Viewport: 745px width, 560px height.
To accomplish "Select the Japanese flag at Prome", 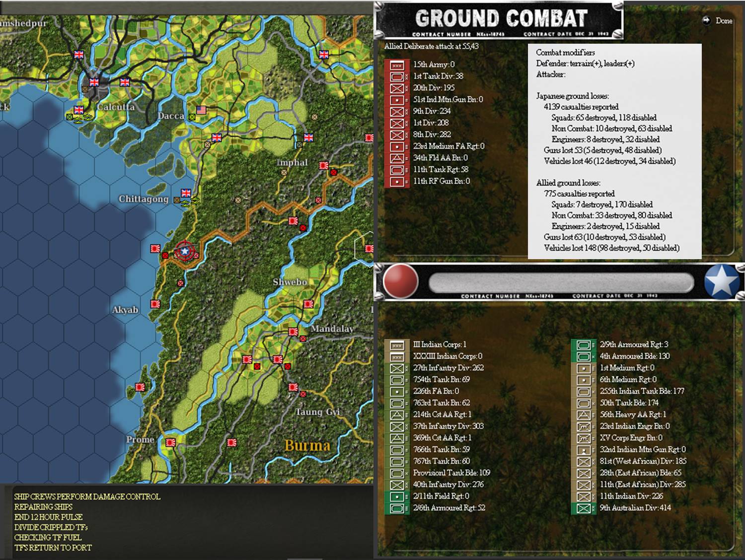I will coord(171,442).
